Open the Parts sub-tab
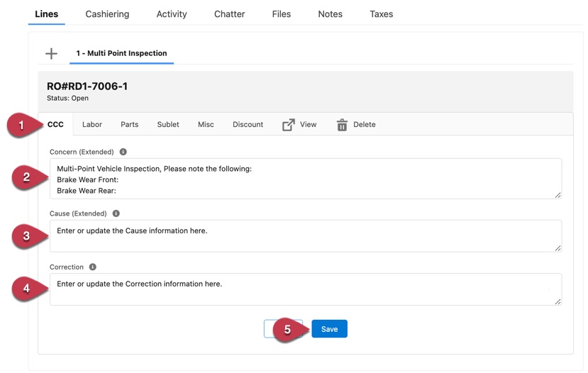Viewport: 588px width, 373px height. 130,125
